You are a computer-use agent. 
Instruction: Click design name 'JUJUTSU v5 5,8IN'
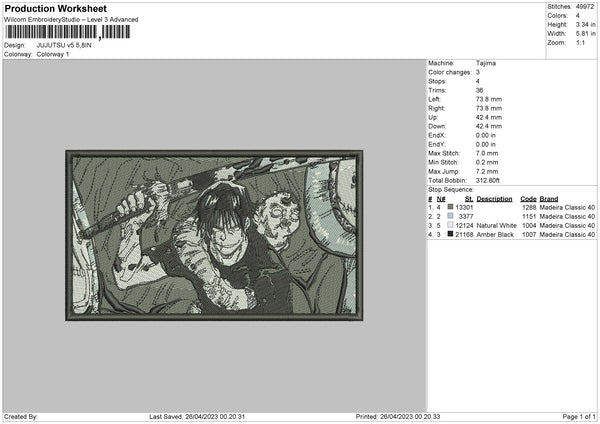tap(64, 45)
